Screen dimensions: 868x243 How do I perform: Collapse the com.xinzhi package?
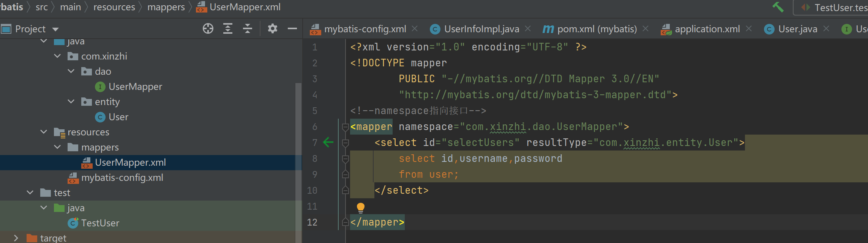tap(58, 56)
